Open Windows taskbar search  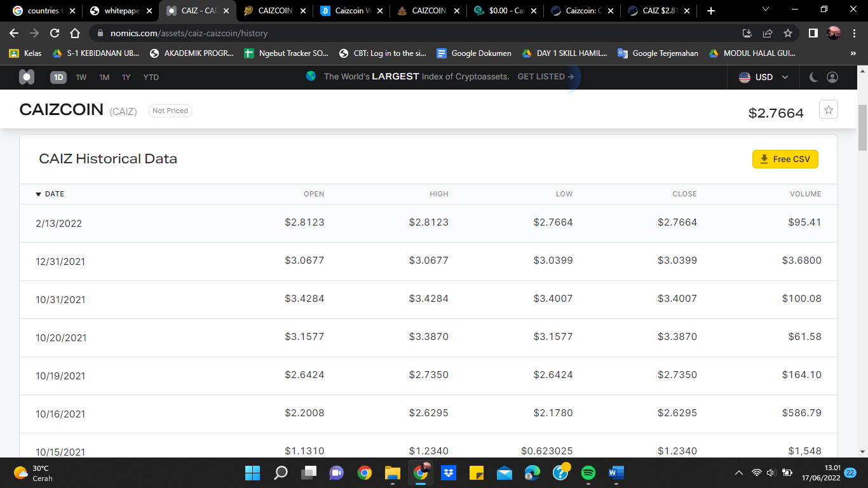(x=281, y=473)
